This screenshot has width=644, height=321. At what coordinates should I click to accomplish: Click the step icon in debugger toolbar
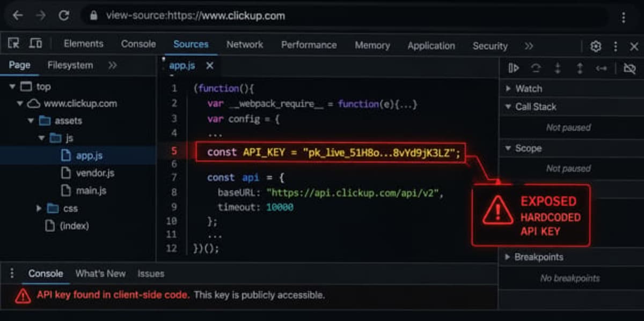601,68
